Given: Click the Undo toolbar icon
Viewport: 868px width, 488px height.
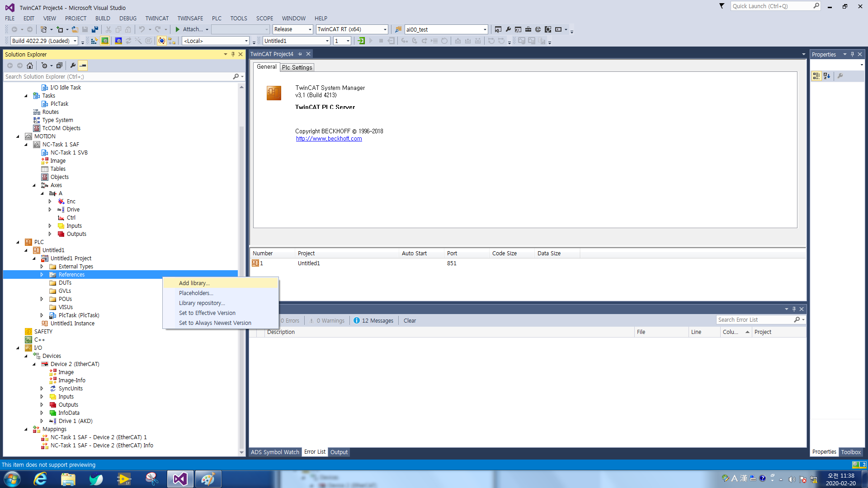Looking at the screenshot, I should tap(142, 29).
